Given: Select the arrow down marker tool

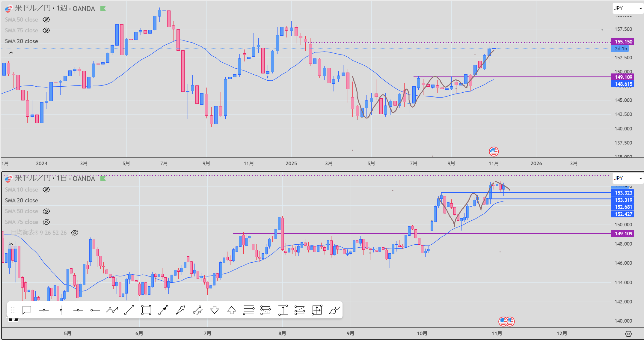Looking at the screenshot, I should click(x=215, y=310).
